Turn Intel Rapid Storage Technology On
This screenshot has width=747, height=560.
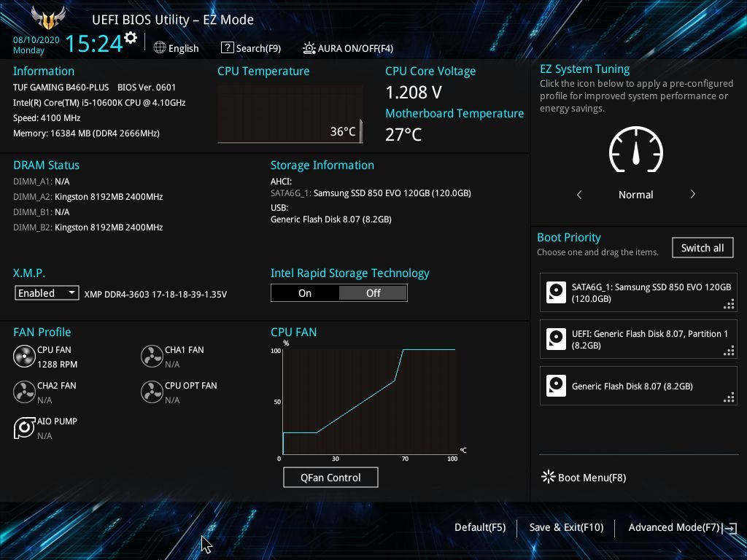tap(305, 293)
